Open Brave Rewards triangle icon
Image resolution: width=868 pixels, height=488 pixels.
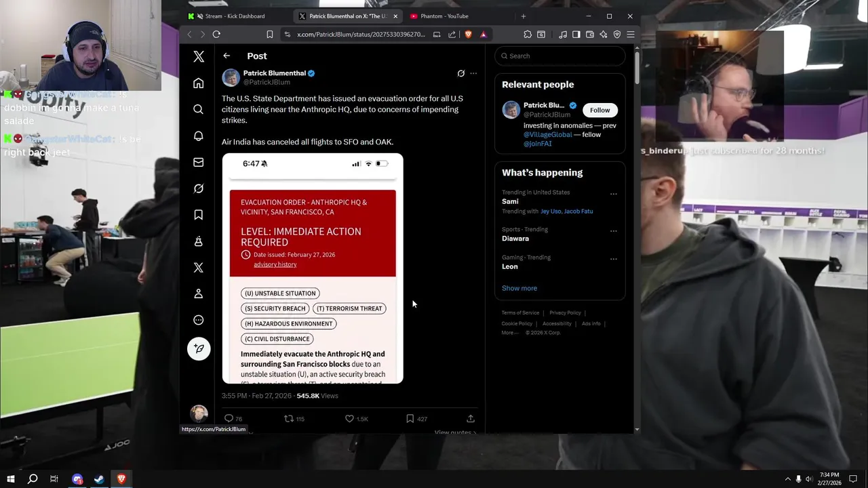point(484,35)
